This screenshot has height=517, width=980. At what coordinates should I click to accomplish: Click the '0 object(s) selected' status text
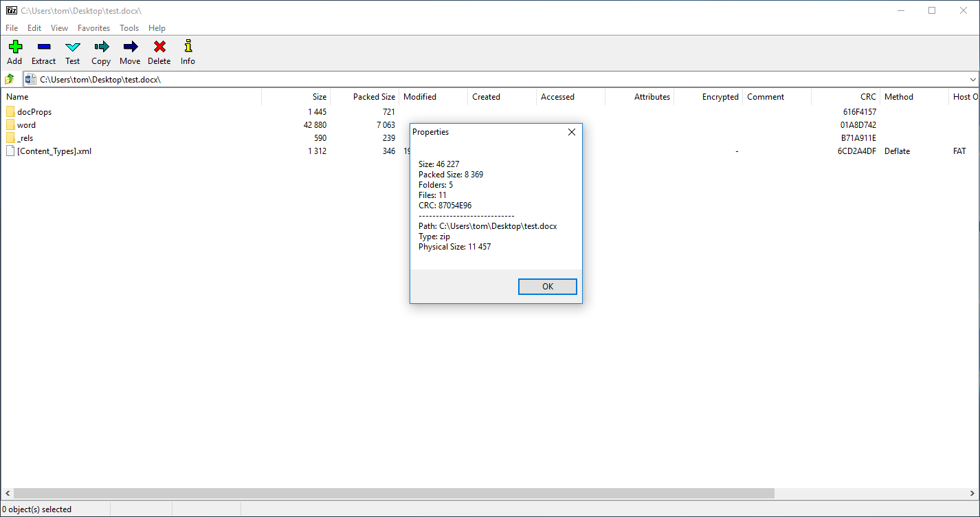[x=38, y=509]
